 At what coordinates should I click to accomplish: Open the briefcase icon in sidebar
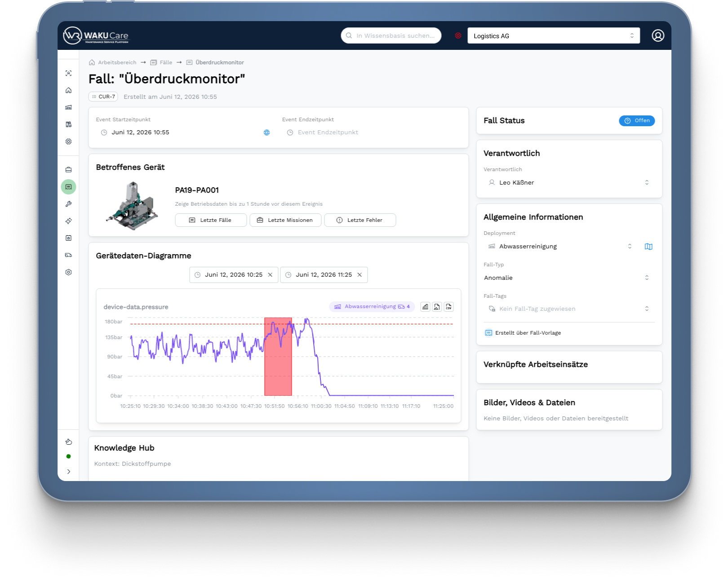[68, 170]
